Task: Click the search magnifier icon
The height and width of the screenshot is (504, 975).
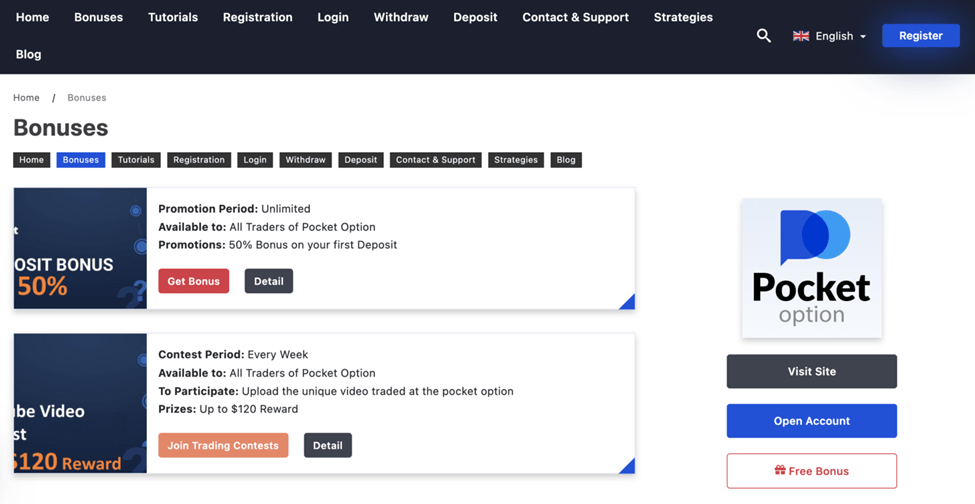Action: click(x=764, y=36)
